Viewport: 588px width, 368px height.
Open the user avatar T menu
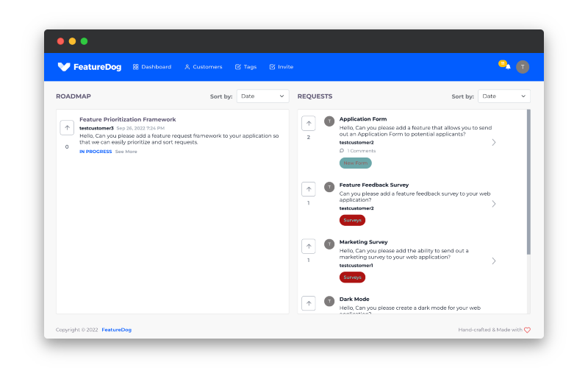click(523, 67)
